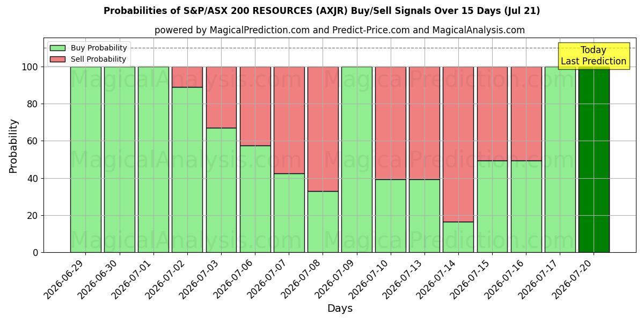This screenshot has width=644, height=322.
Task: Click the y-axis tick label 100
Action: [x=30, y=67]
